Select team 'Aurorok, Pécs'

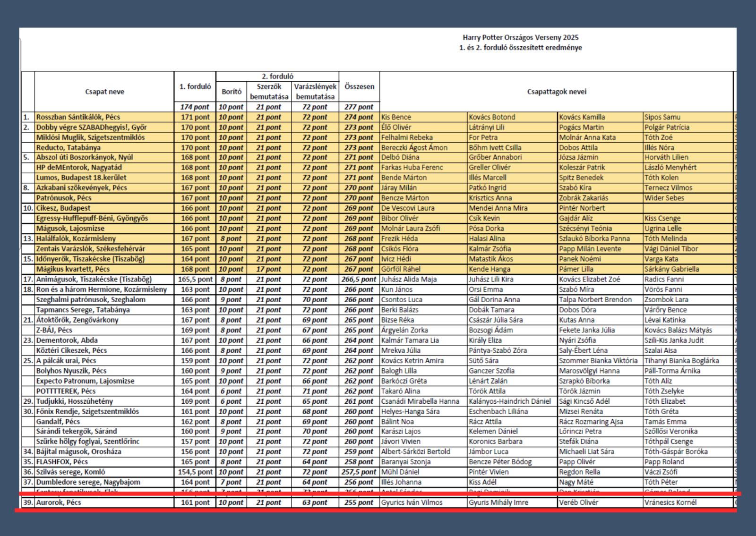pos(59,502)
